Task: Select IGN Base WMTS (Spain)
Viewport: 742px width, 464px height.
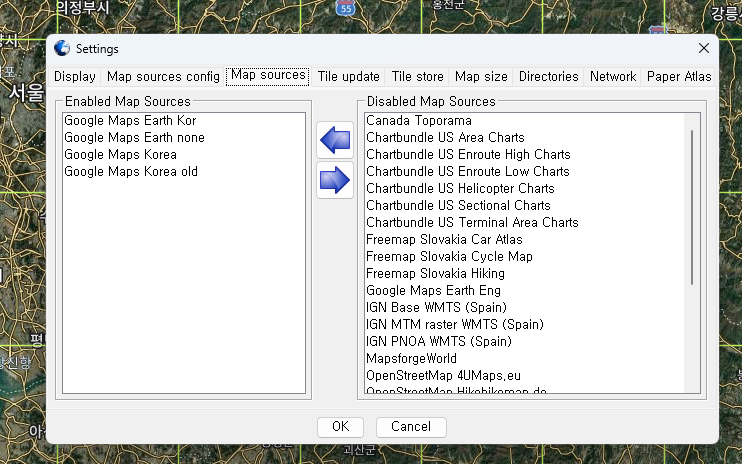Action: point(524,308)
